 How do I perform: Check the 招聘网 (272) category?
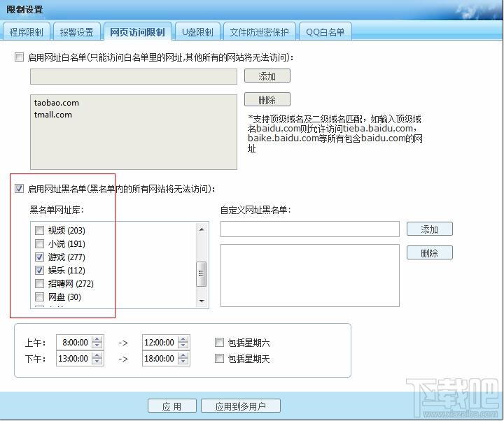(39, 283)
